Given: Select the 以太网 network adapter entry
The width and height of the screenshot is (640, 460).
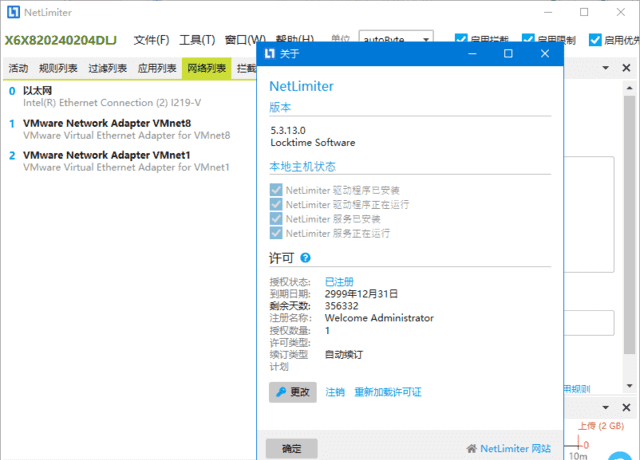Looking at the screenshot, I should tap(129, 97).
